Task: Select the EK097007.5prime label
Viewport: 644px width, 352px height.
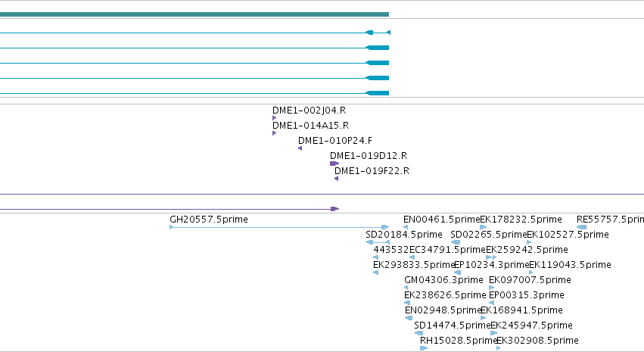Action: (x=530, y=281)
